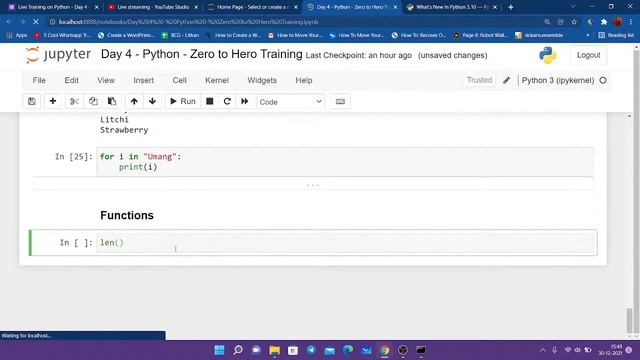Switch to Live Training on Python tab

pos(52,7)
